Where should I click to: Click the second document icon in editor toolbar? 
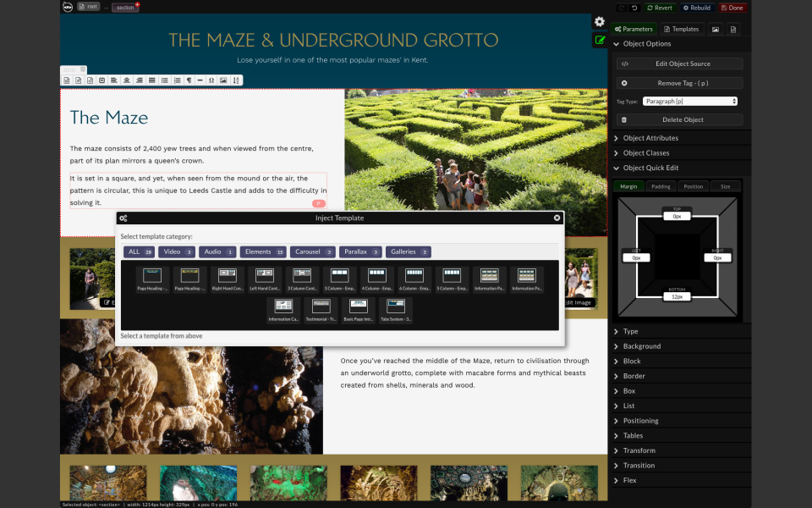pos(78,80)
